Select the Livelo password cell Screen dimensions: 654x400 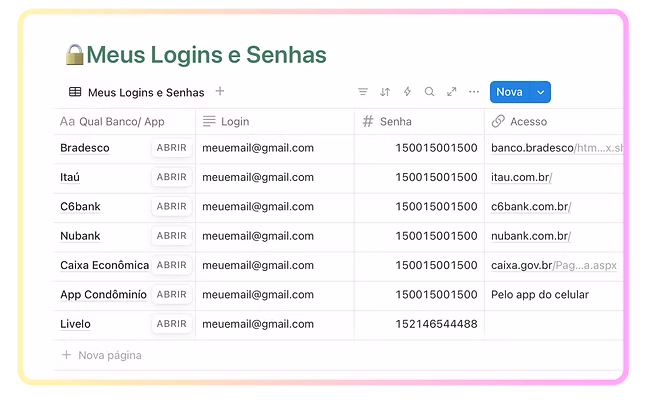click(x=436, y=324)
